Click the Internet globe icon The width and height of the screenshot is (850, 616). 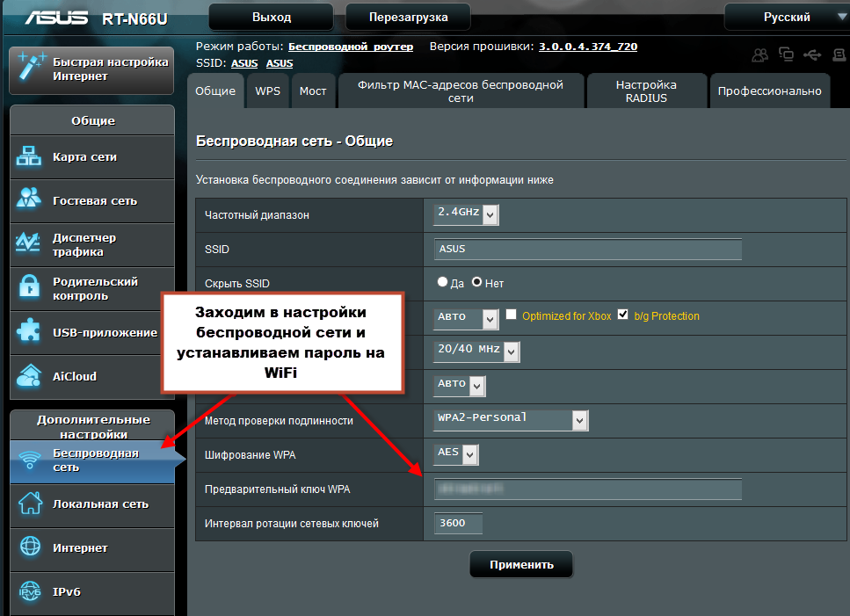[x=31, y=546]
